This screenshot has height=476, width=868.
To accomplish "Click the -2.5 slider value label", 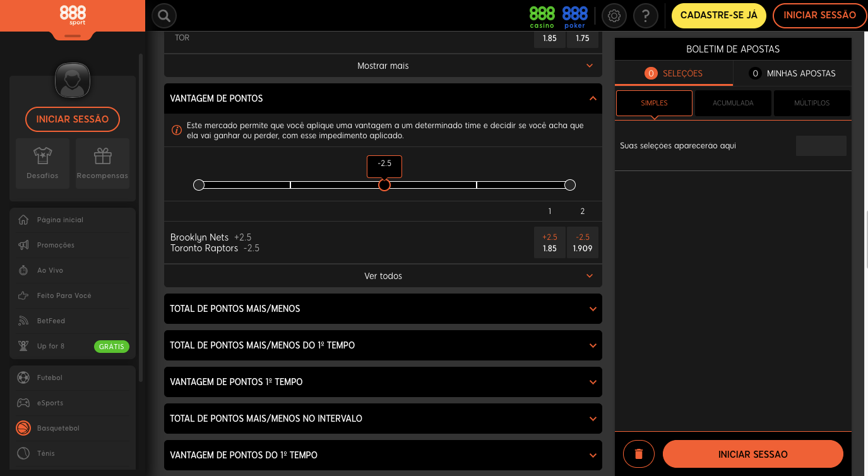I will [384, 167].
